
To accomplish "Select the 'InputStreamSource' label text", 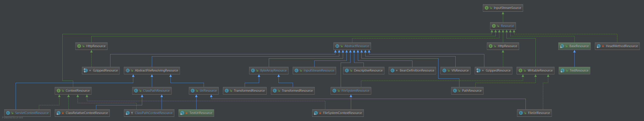I will (507, 8).
